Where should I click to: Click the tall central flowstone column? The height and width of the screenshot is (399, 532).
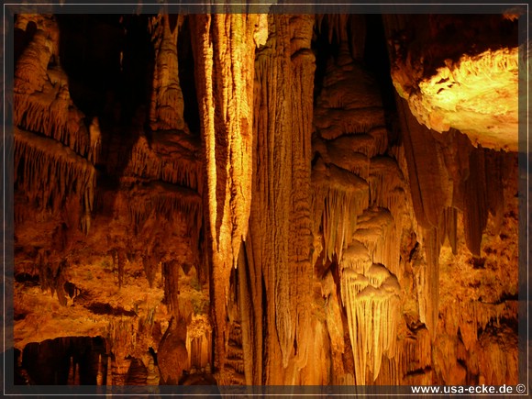point(282,200)
